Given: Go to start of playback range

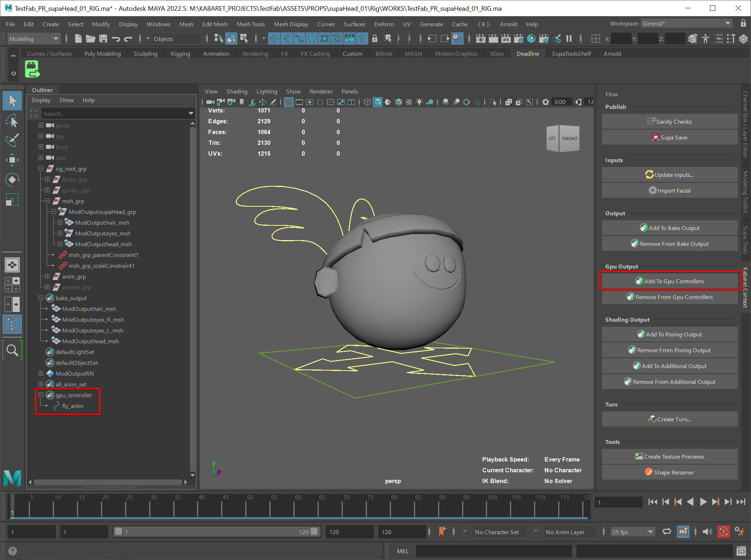Looking at the screenshot, I should pos(652,502).
